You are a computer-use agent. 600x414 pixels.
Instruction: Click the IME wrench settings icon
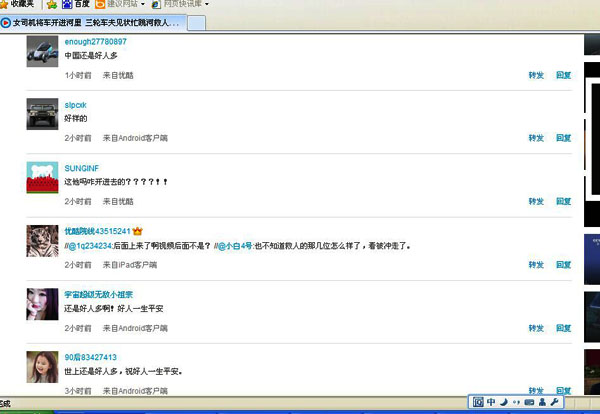[554, 402]
